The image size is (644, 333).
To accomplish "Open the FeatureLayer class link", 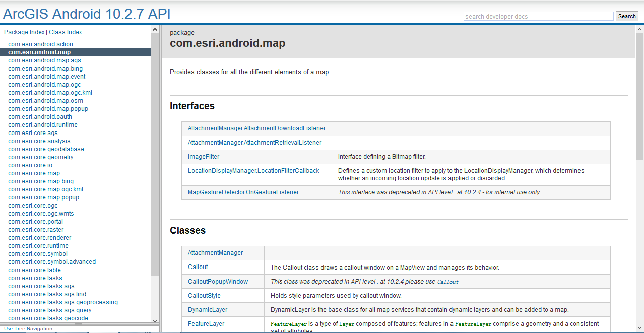I will (x=206, y=324).
